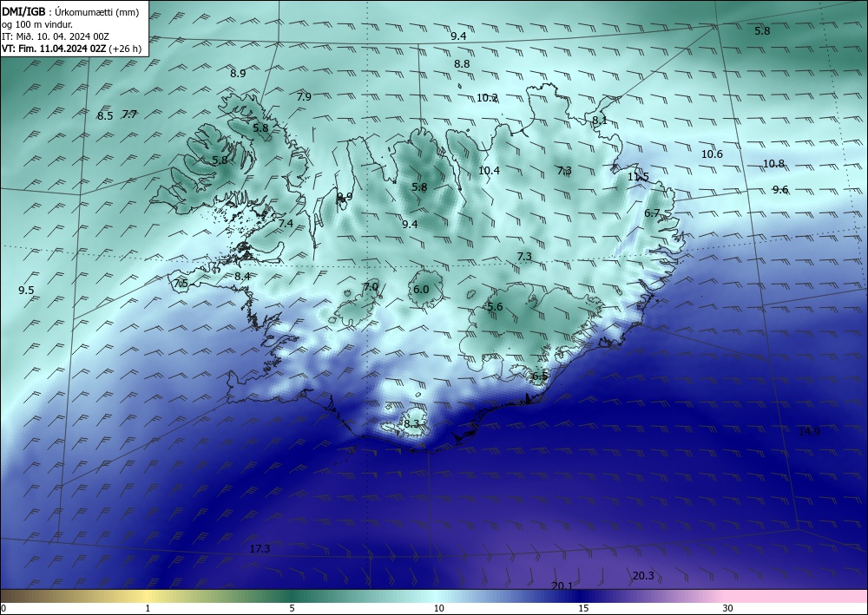Click the map value "8.4"
Viewport: 868px width, 615px height.
(242, 276)
